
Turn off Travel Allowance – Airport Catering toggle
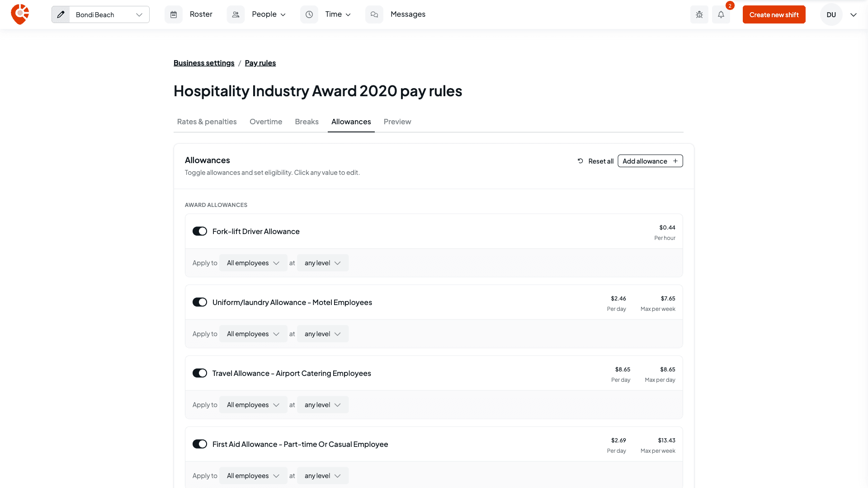pyautogui.click(x=200, y=373)
